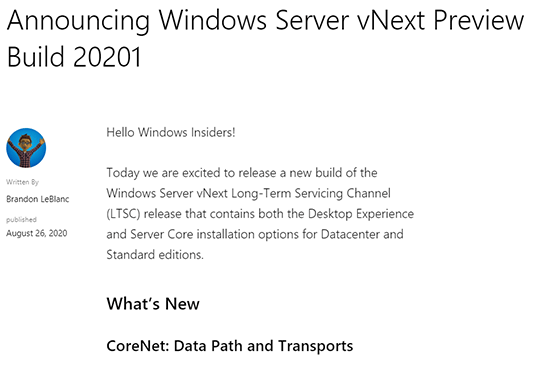Click the words "Desktop Experience"

point(361,213)
